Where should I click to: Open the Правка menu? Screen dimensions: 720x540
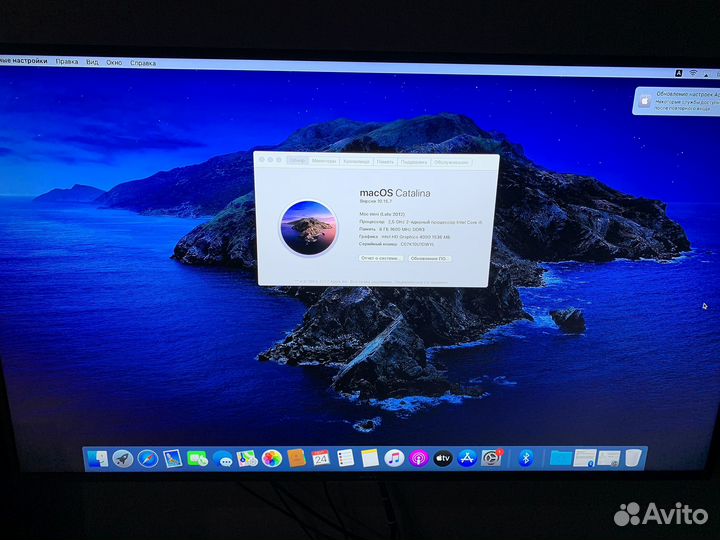67,61
